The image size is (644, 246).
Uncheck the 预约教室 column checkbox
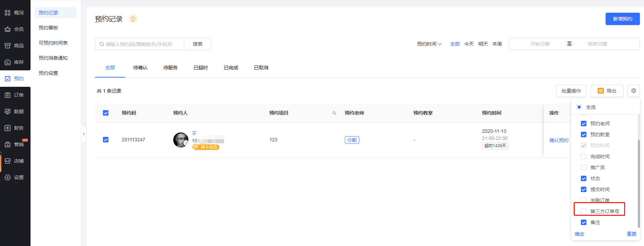click(584, 134)
